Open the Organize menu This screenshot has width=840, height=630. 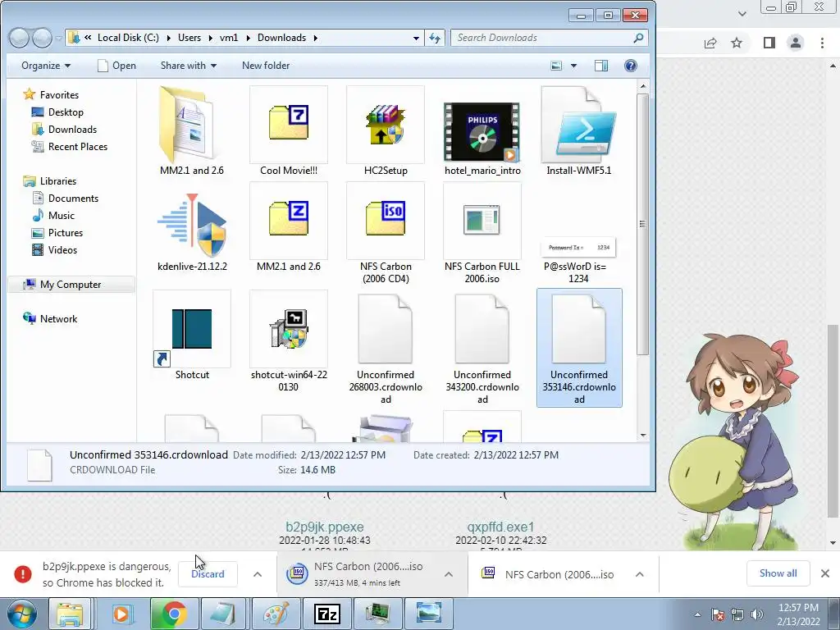[46, 66]
